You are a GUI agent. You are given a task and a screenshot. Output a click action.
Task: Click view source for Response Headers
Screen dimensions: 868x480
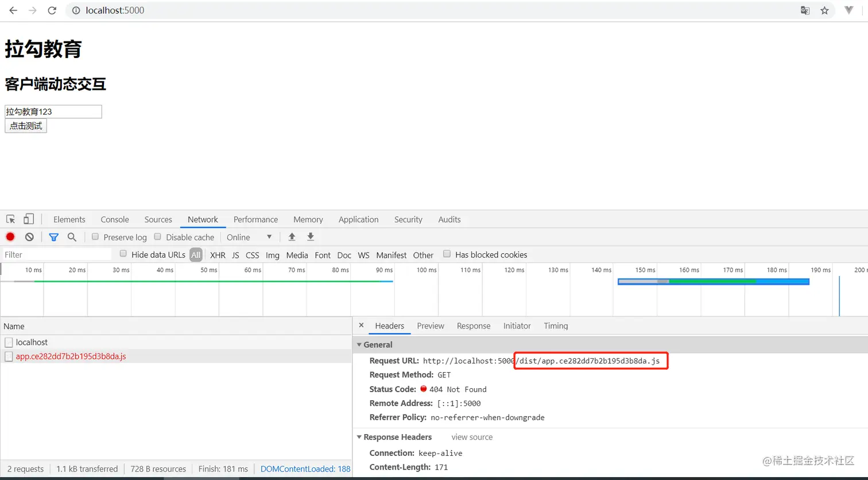coord(472,437)
